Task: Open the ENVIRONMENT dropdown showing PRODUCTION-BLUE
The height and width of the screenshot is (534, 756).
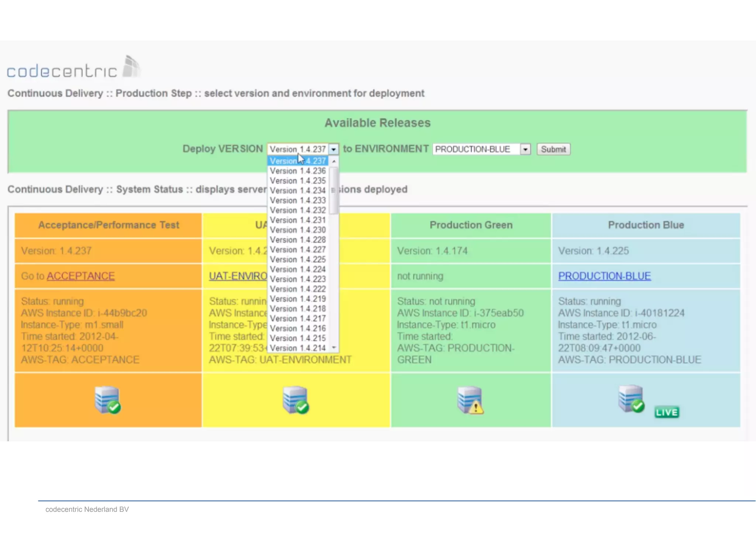Action: pos(481,149)
